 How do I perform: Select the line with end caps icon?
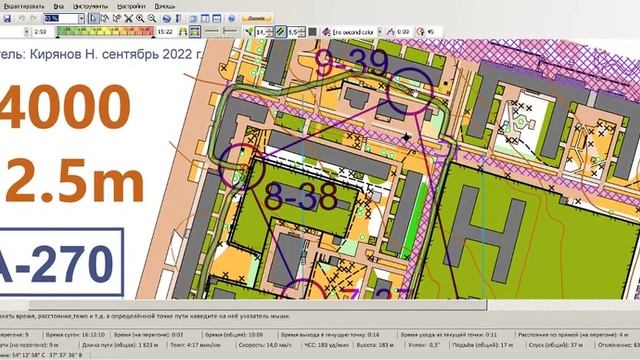pyautogui.click(x=230, y=31)
